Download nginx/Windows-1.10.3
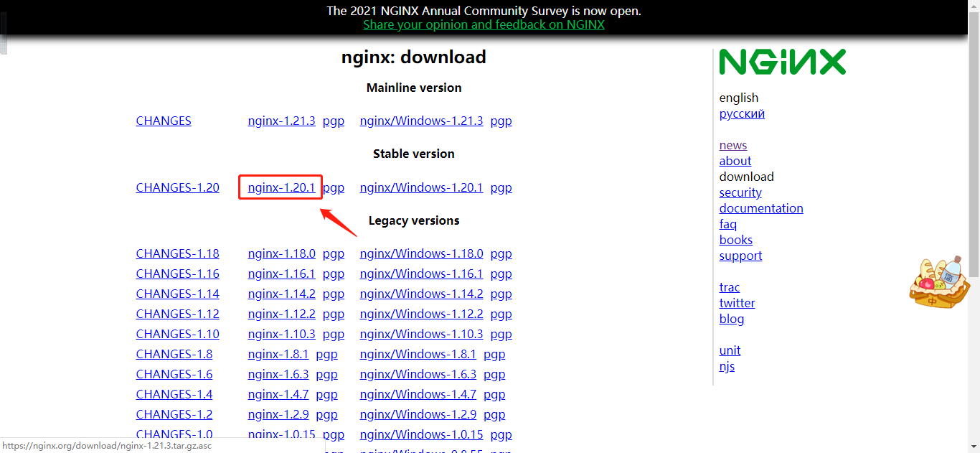The height and width of the screenshot is (453, 980). [x=421, y=334]
